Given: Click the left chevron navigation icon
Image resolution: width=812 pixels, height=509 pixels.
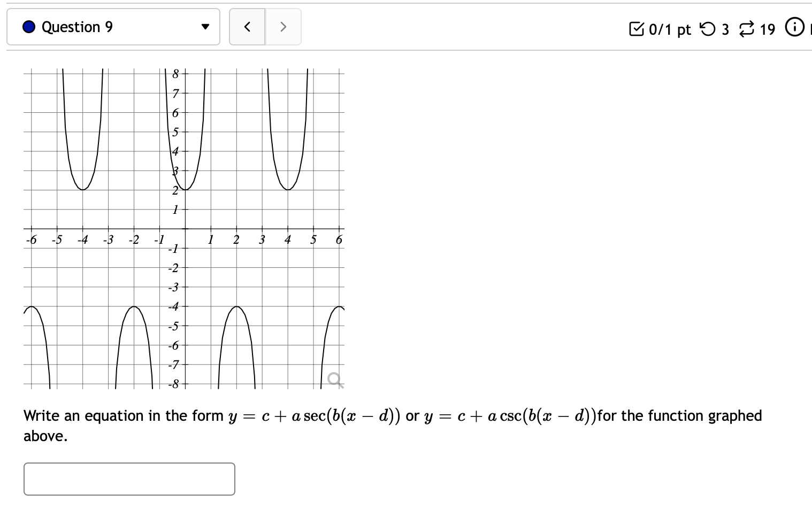Looking at the screenshot, I should click(x=247, y=26).
